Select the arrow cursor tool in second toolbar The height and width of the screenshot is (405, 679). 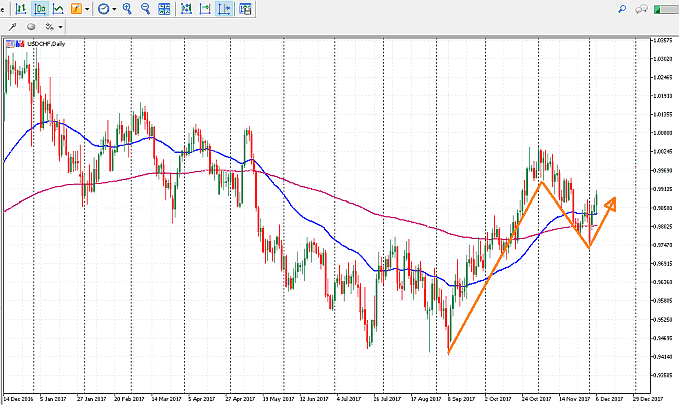coord(14,27)
